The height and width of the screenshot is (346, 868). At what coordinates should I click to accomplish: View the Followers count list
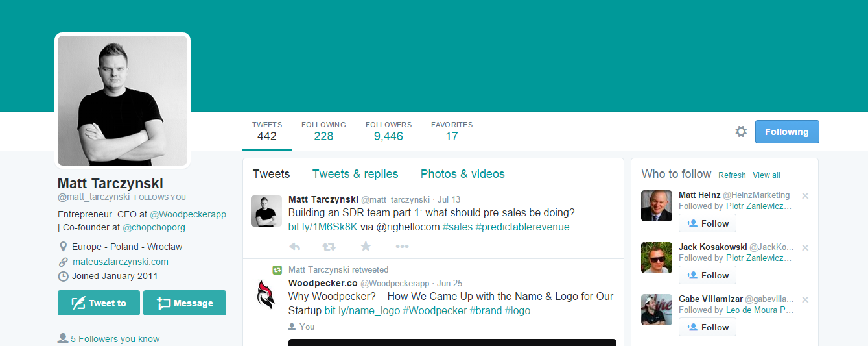point(388,131)
